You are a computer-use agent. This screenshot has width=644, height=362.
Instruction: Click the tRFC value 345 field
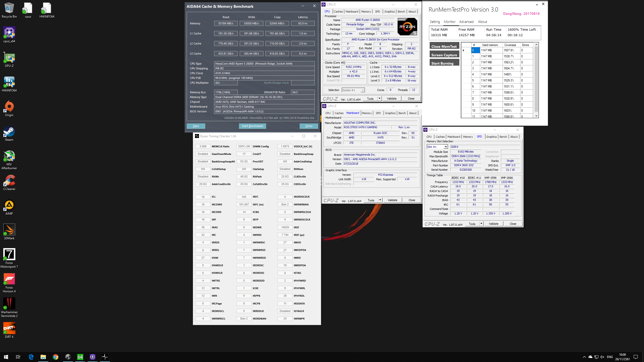pos(244,197)
